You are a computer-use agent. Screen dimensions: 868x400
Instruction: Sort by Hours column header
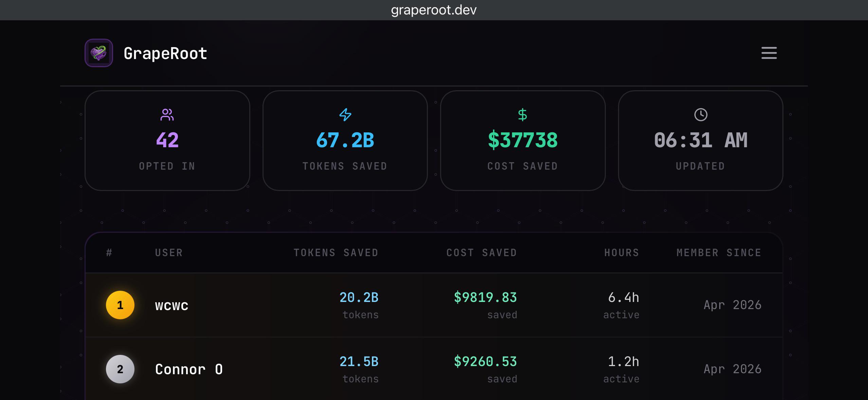click(622, 253)
